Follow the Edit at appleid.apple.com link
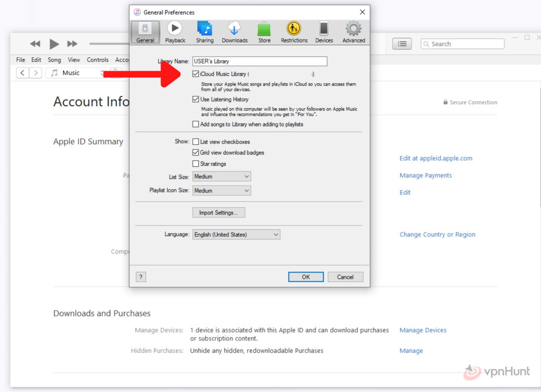 436,158
